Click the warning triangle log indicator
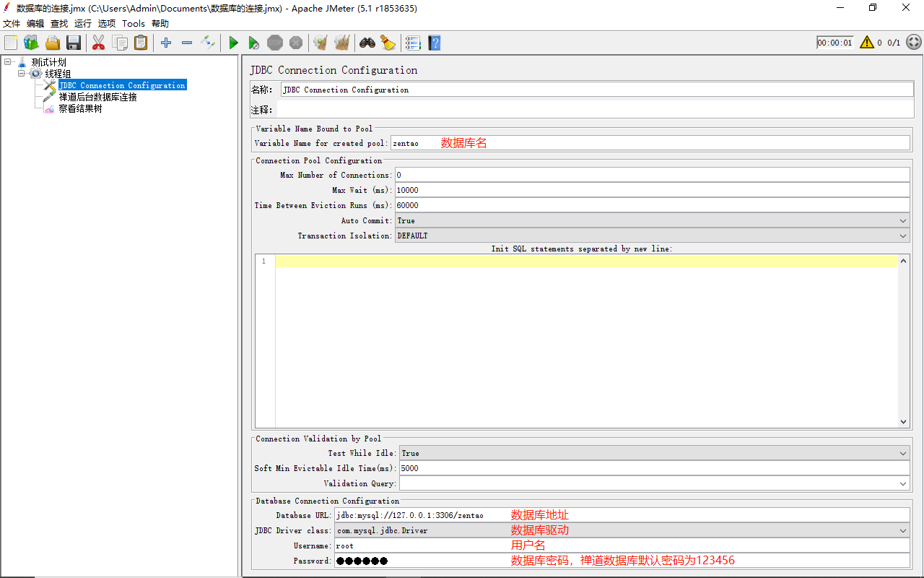The width and height of the screenshot is (924, 578). tap(867, 43)
